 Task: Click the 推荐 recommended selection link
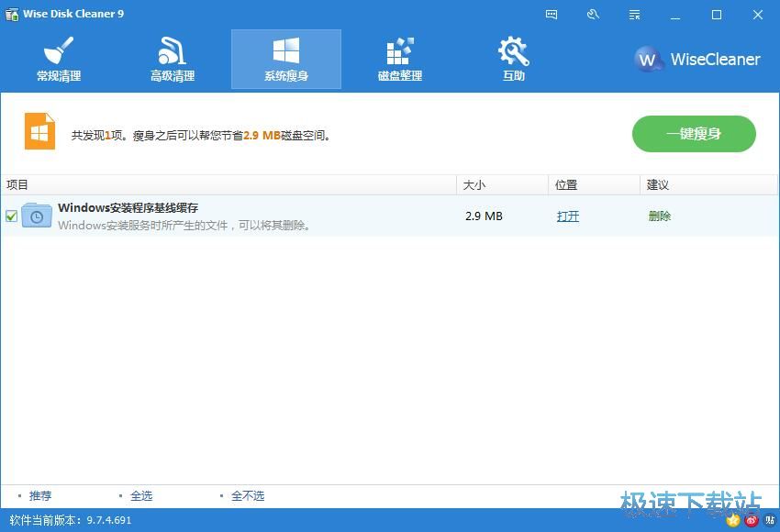coord(40,495)
